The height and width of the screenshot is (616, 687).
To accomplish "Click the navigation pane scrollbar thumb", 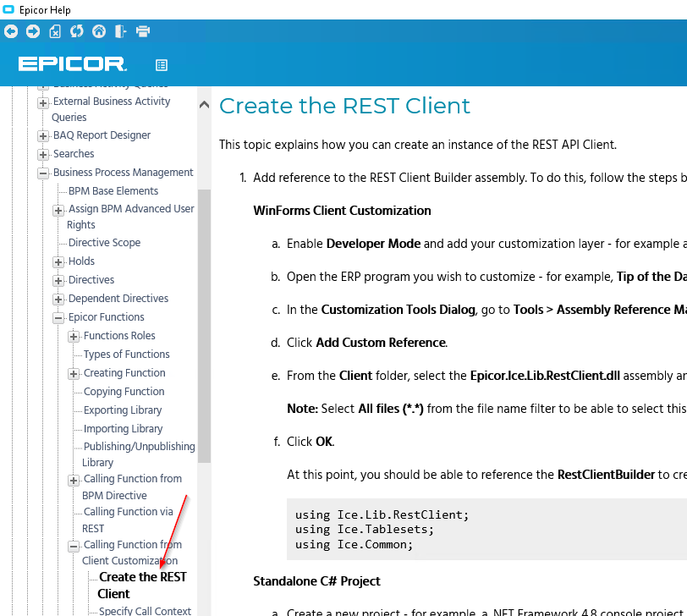I will point(204,326).
